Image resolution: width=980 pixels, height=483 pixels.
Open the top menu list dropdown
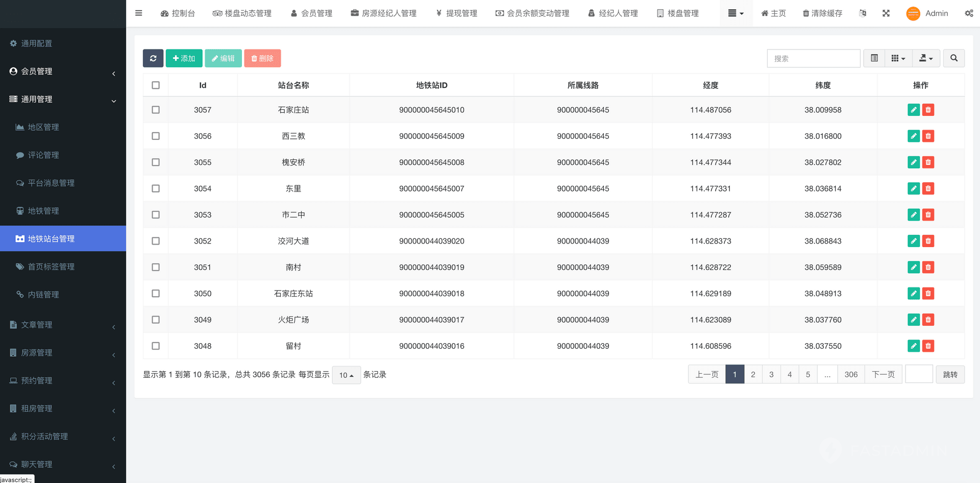pyautogui.click(x=736, y=13)
